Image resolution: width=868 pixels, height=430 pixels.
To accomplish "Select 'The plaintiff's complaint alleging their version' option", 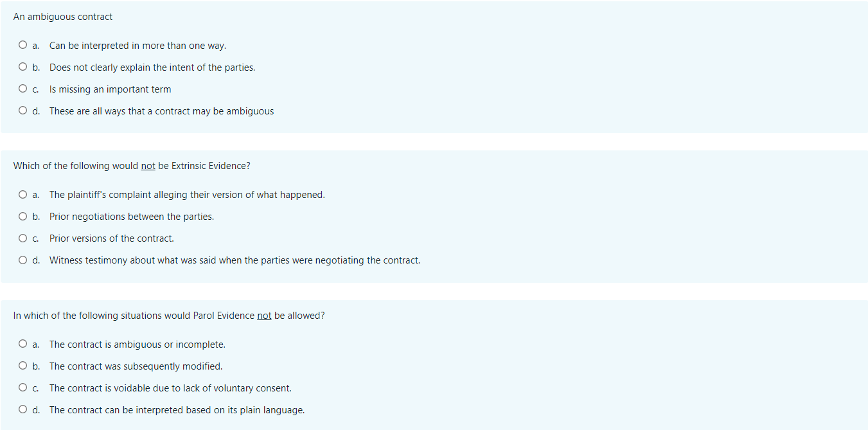I will 22,194.
